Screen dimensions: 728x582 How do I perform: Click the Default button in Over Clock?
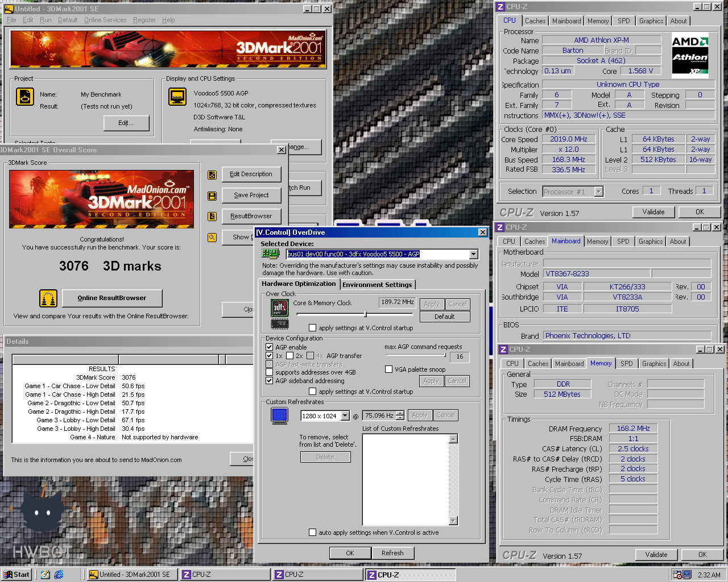(445, 317)
